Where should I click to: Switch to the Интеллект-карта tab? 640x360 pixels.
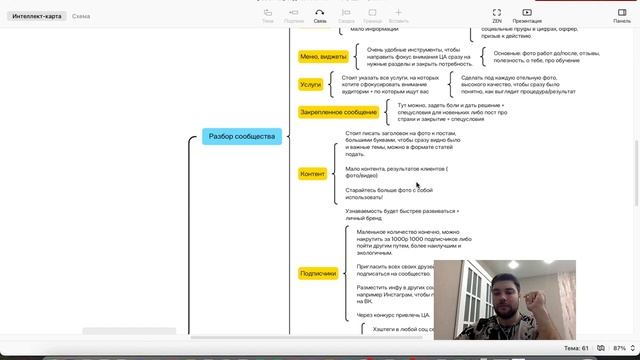point(37,16)
